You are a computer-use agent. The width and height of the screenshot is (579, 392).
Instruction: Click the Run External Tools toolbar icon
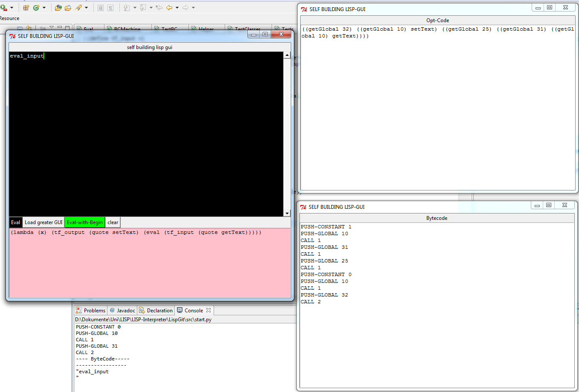(3, 8)
